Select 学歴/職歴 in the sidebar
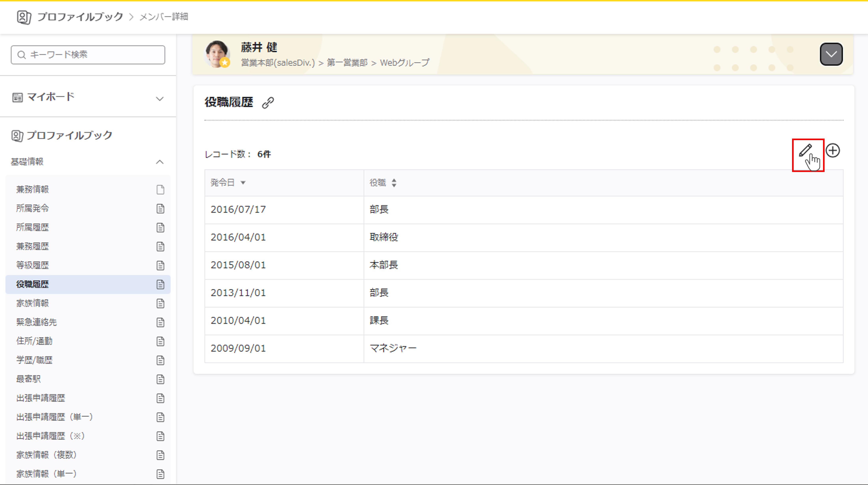This screenshot has height=485, width=868. tap(34, 360)
